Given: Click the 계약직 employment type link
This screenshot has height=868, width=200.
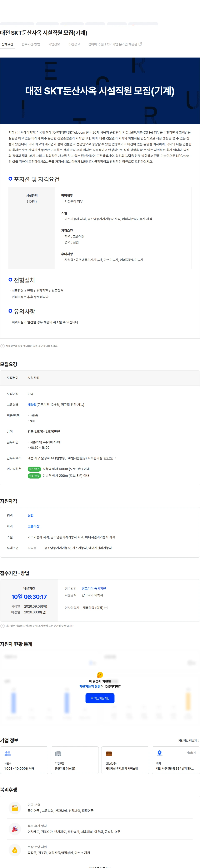Looking at the screenshot, I should tap(32, 405).
